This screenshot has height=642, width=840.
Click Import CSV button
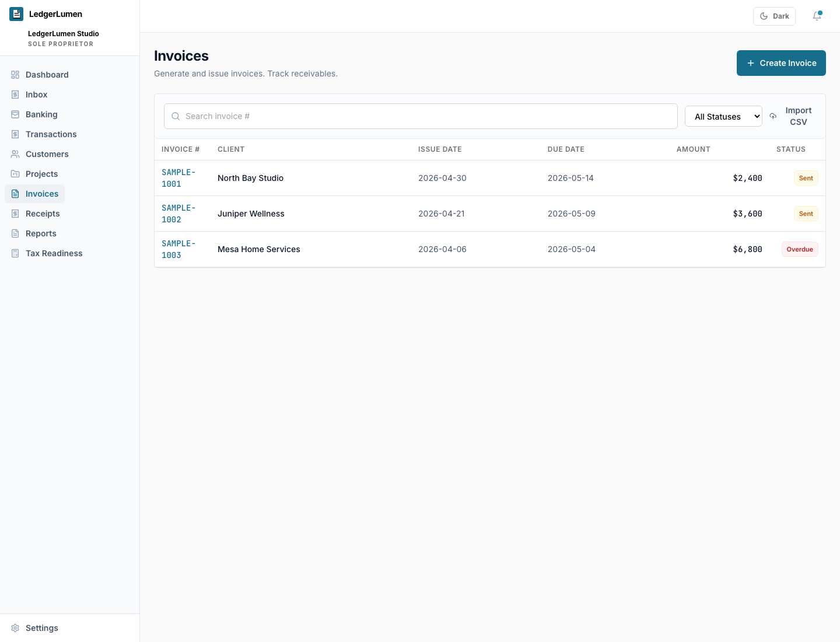(792, 116)
